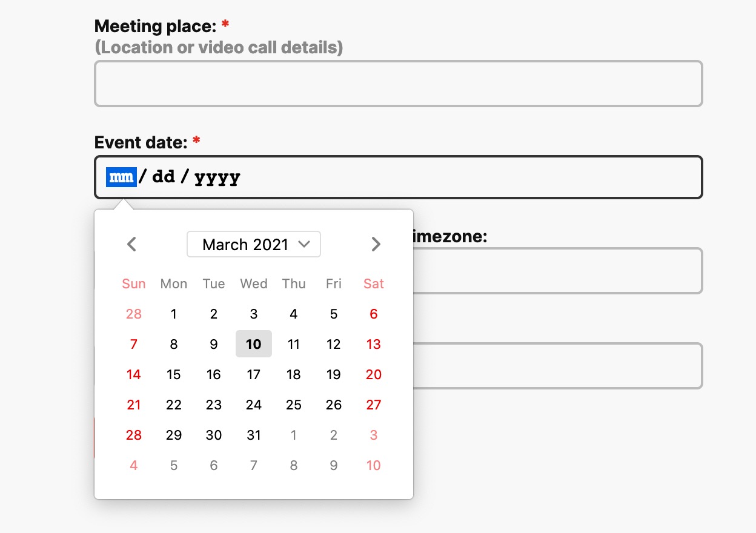Screen dimensions: 756x533
Task: Open the March 2021 month dropdown
Action: (x=254, y=245)
